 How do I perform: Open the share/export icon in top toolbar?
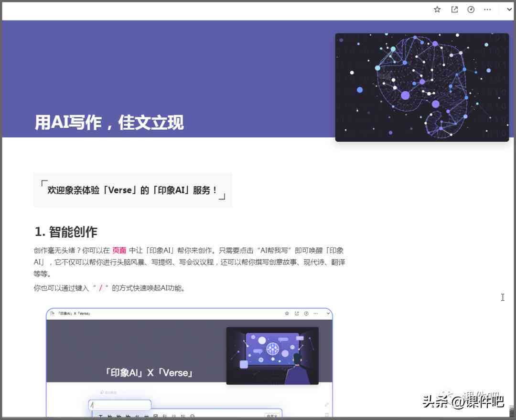tap(454, 10)
